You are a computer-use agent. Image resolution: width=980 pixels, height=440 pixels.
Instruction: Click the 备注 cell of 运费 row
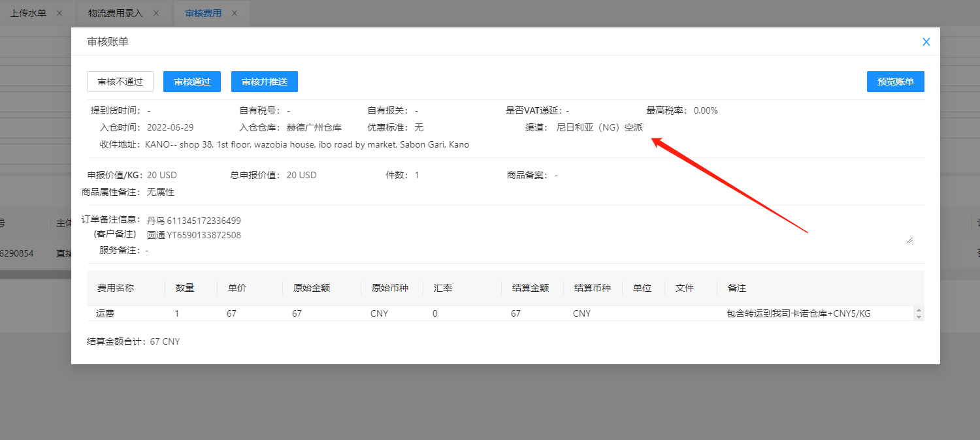pos(798,313)
